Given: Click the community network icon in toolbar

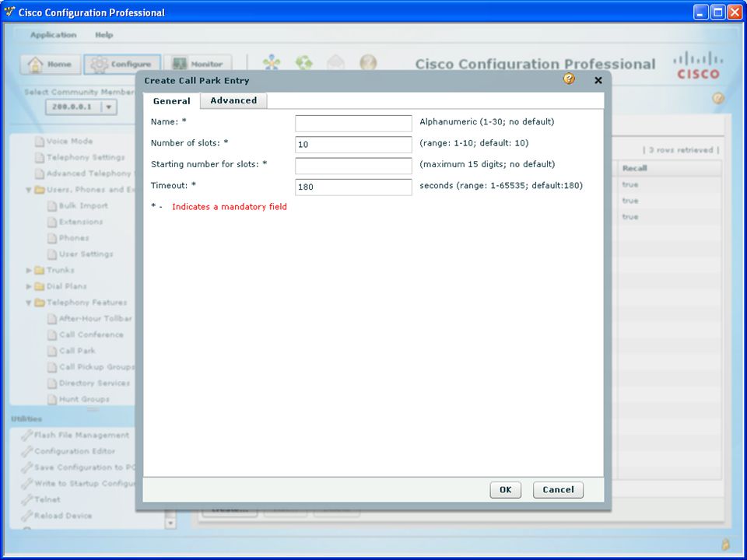Looking at the screenshot, I should 272,63.
